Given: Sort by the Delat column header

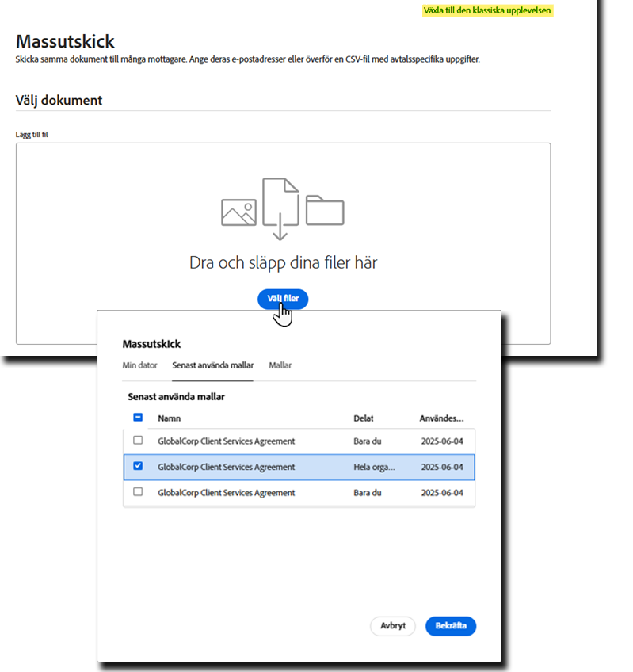Looking at the screenshot, I should coord(364,418).
